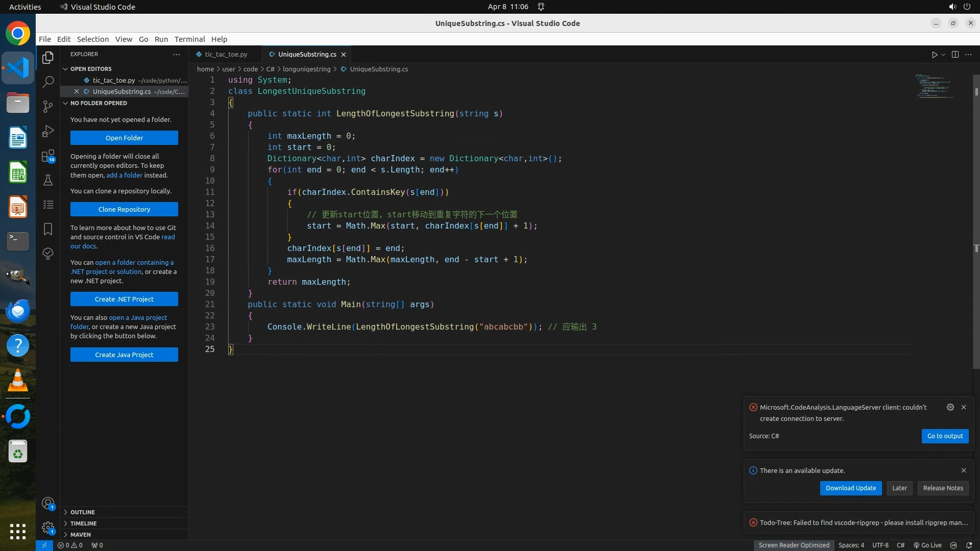Click the Bookmarks icon in activity bar
Viewport: 980px width, 551px height.
click(x=48, y=229)
